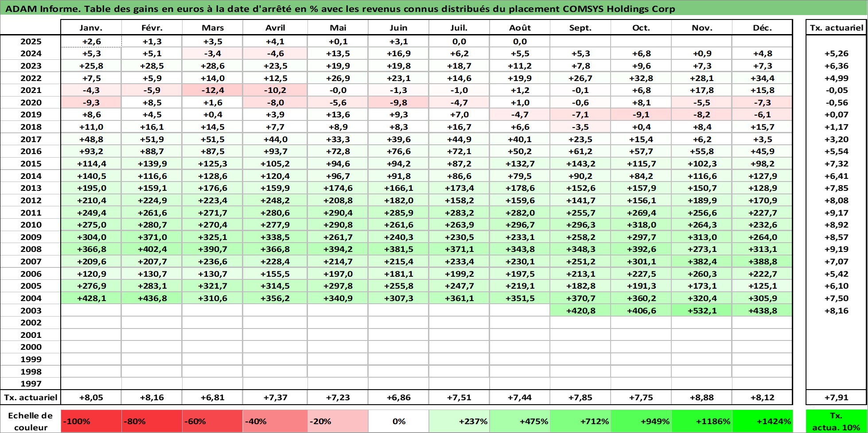Select the 2003 November cell '+532,1'
This screenshot has height=433, width=868.
tap(702, 310)
